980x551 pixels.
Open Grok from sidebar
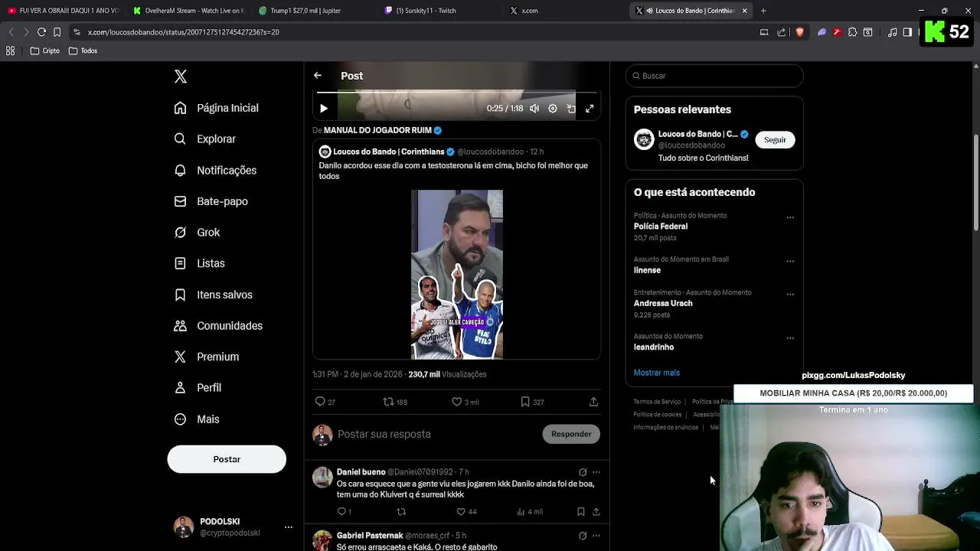point(197,233)
